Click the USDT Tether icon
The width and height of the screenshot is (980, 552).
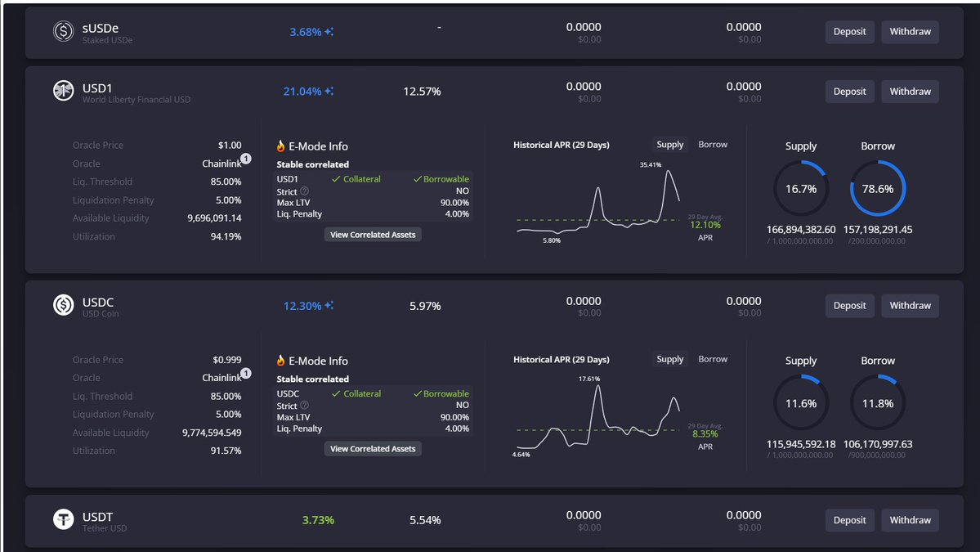tap(64, 519)
